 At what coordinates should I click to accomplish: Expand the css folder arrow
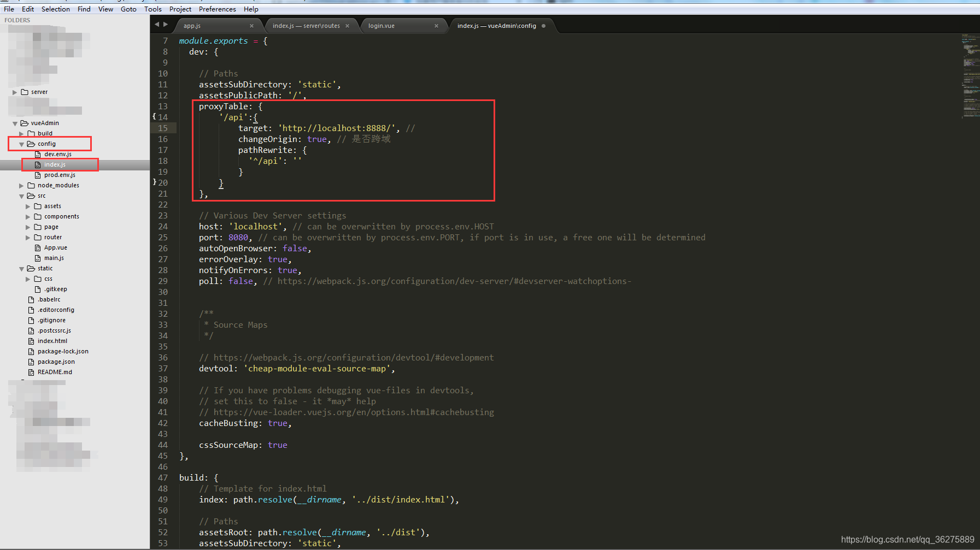(28, 279)
